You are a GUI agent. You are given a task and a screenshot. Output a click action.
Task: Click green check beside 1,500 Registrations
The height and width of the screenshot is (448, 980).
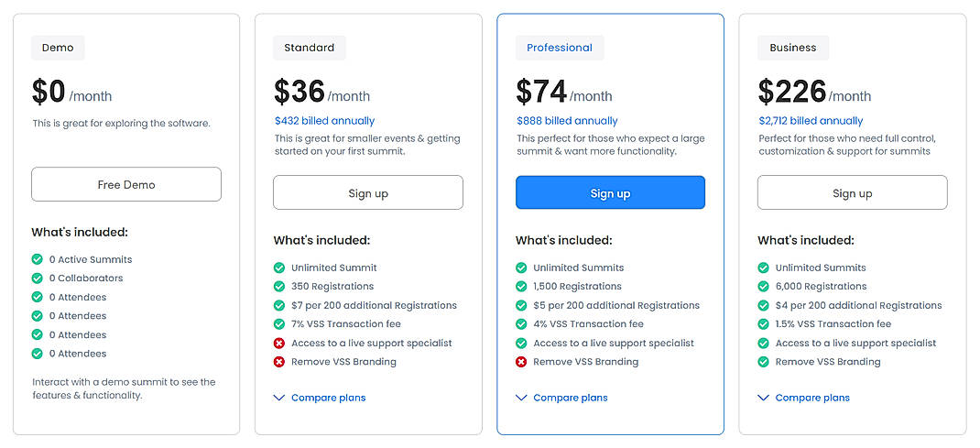click(x=521, y=286)
